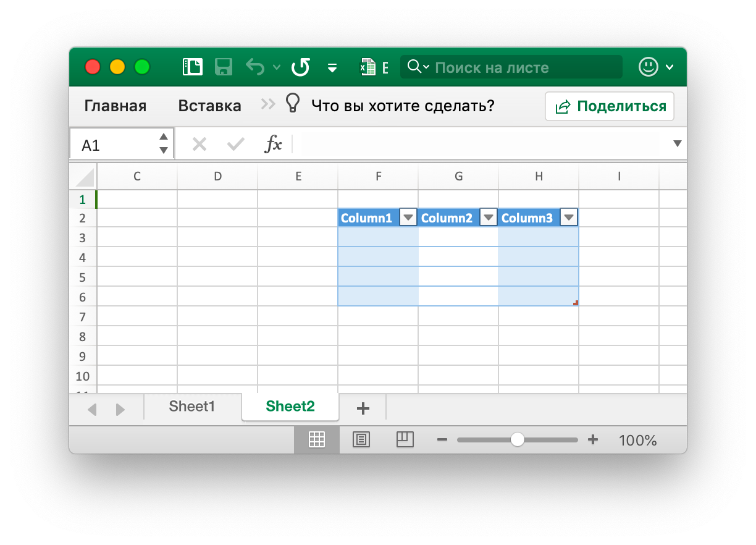Switch to Page Layout view
This screenshot has height=545, width=756.
coord(361,440)
